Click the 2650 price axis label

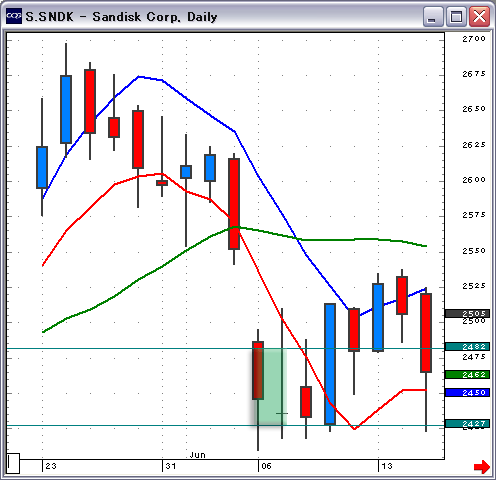click(474, 109)
